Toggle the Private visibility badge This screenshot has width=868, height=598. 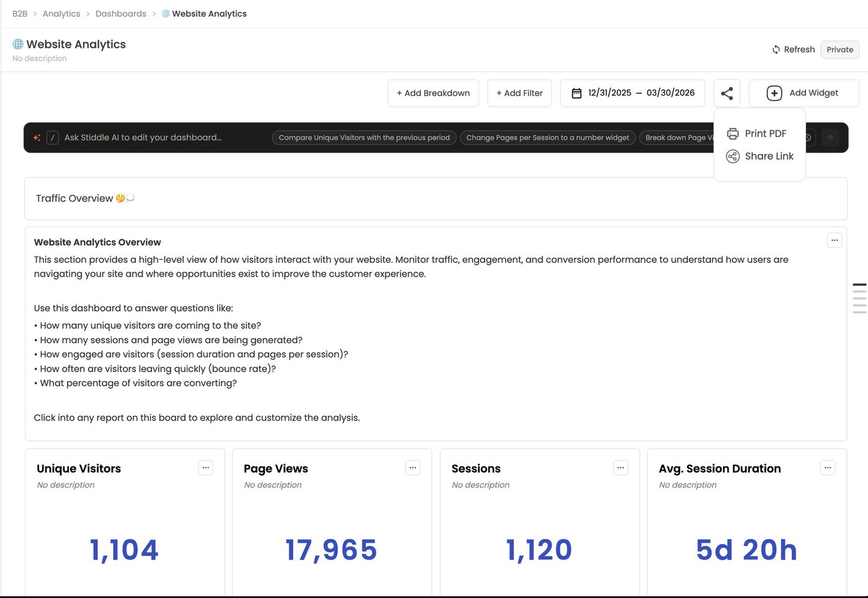[x=840, y=50]
